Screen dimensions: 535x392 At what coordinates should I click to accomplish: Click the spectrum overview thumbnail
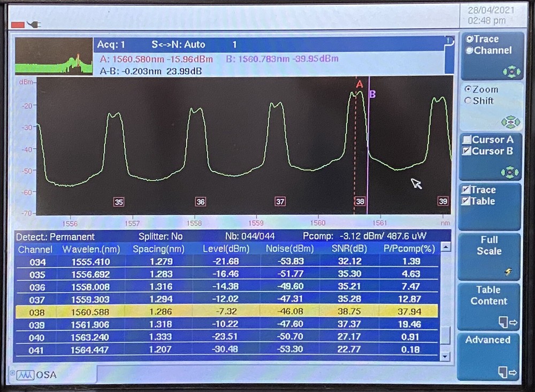53,56
